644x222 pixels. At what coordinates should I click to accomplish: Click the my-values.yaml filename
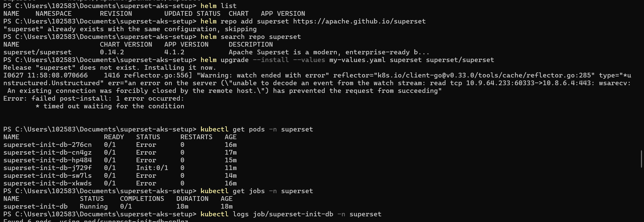coord(357,60)
